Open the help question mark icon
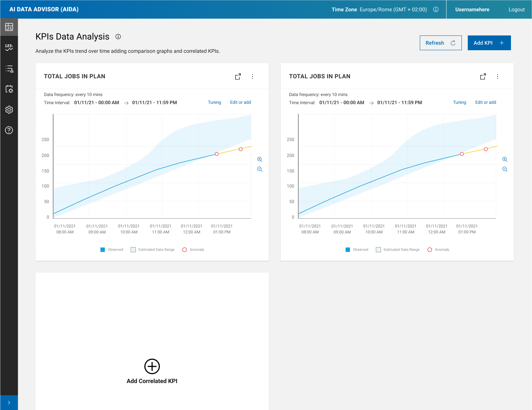Screen dimensions: 532x410 (x=9, y=130)
